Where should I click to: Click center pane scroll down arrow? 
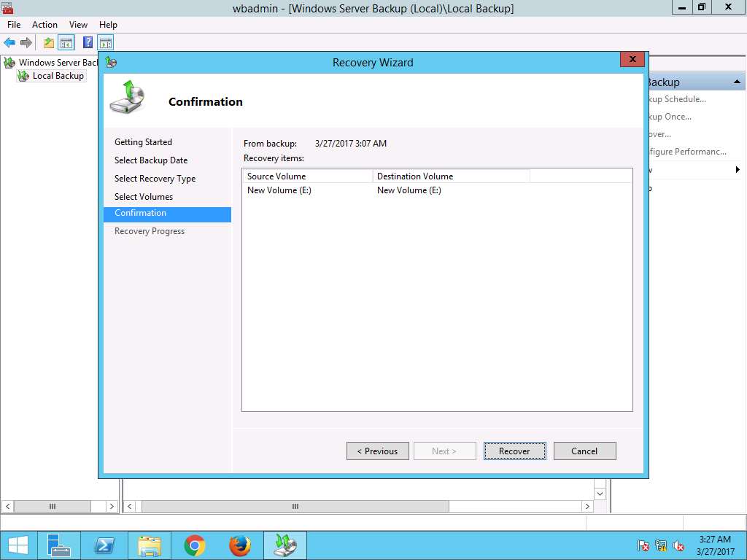tap(600, 494)
